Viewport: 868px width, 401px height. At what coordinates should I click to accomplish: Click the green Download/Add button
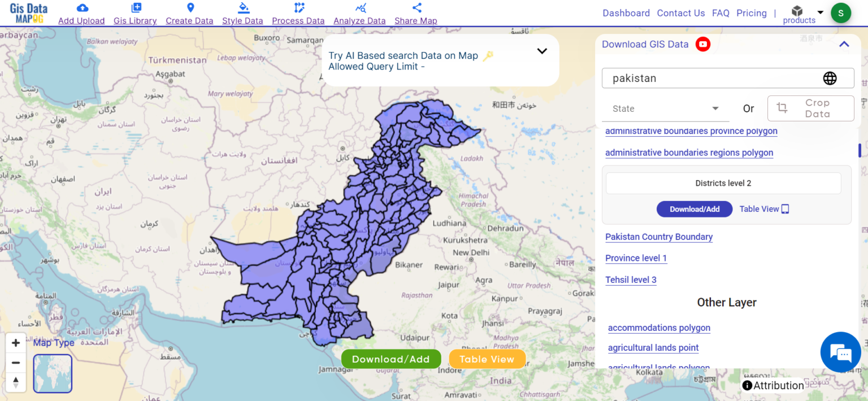390,359
